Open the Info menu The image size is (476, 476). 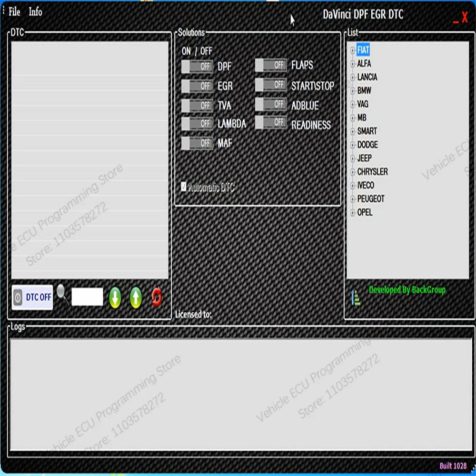pyautogui.click(x=35, y=12)
